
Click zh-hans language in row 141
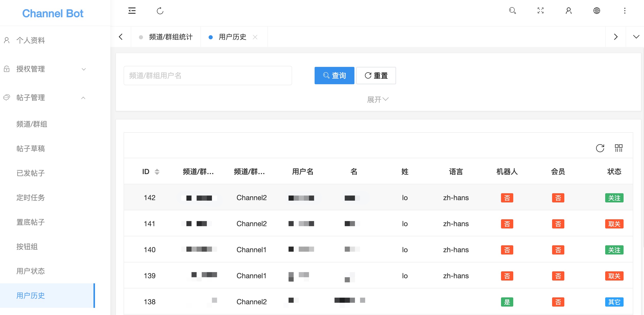[x=456, y=224]
